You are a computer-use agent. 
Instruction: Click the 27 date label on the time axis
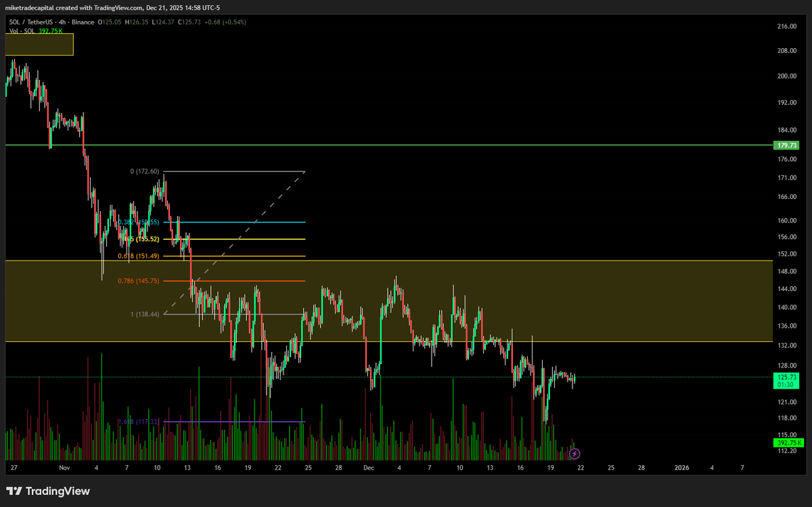click(15, 468)
